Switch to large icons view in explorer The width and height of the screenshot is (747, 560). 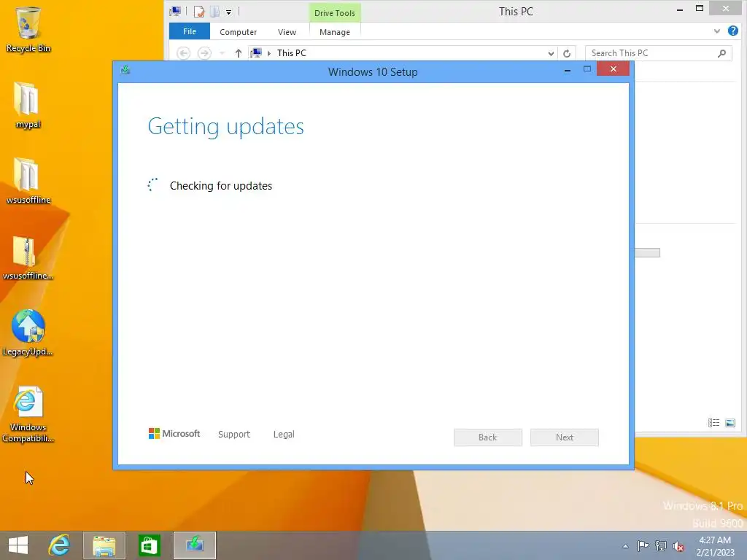[729, 422]
